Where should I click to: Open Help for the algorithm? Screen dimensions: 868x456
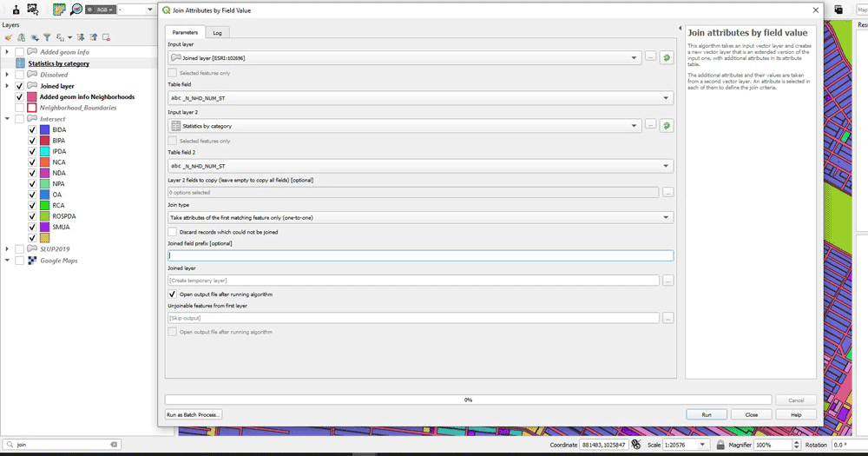click(796, 414)
